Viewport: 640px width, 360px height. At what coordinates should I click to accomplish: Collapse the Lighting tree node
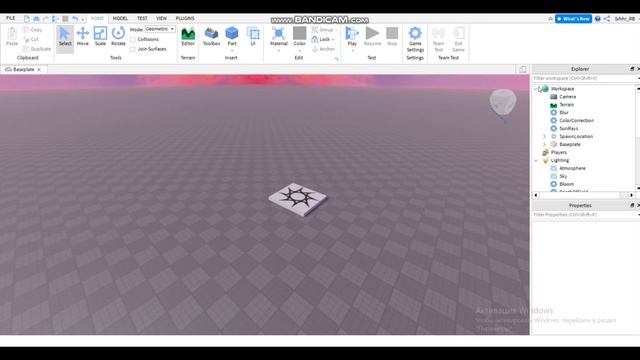536,160
